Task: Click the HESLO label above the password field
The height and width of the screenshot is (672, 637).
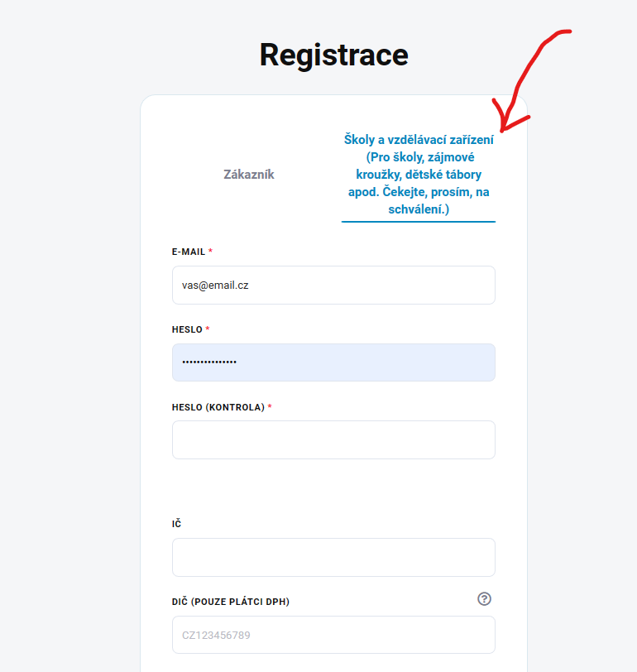Action: [187, 329]
